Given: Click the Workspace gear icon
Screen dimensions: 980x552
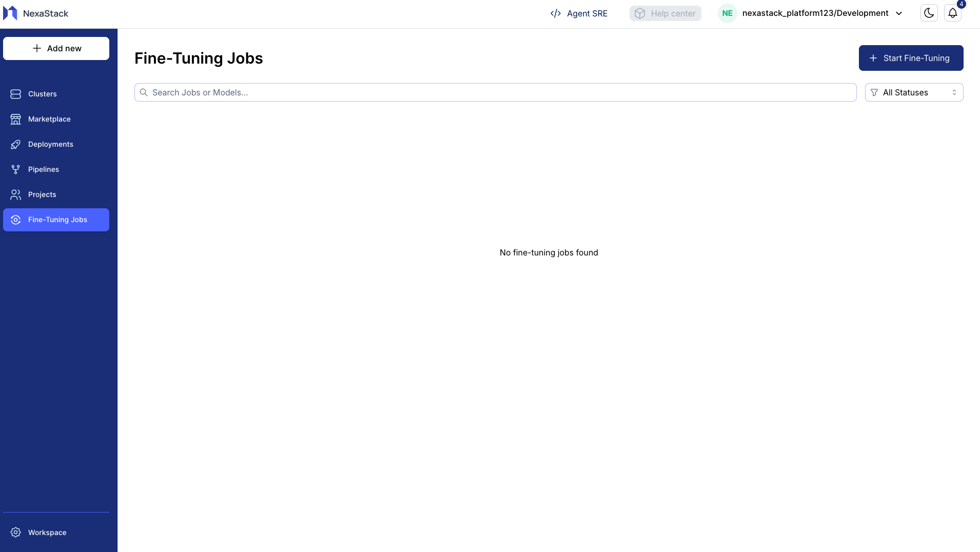Looking at the screenshot, I should 16,533.
